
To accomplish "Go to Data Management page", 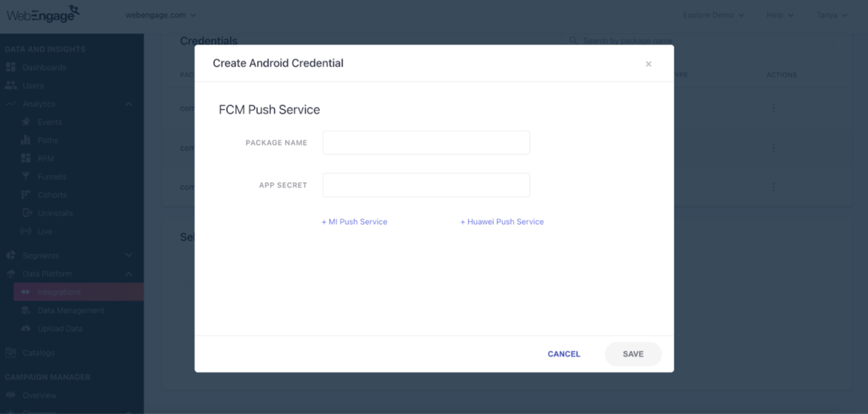I will (x=71, y=310).
